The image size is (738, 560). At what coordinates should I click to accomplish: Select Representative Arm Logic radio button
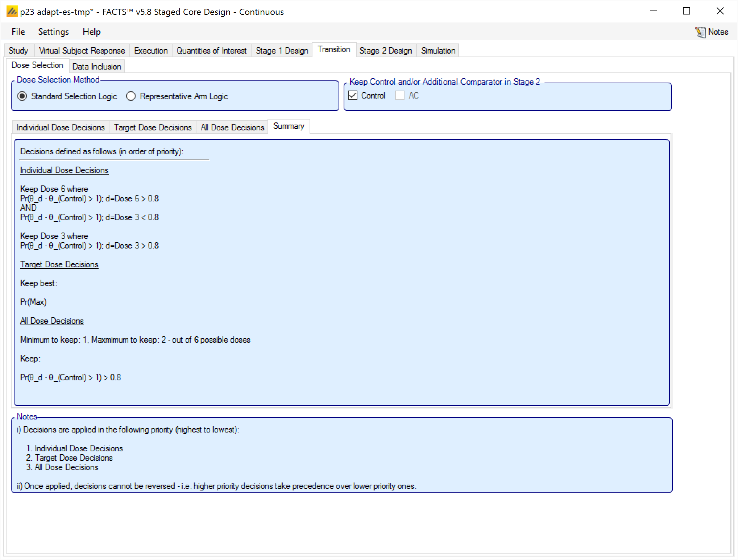point(131,96)
